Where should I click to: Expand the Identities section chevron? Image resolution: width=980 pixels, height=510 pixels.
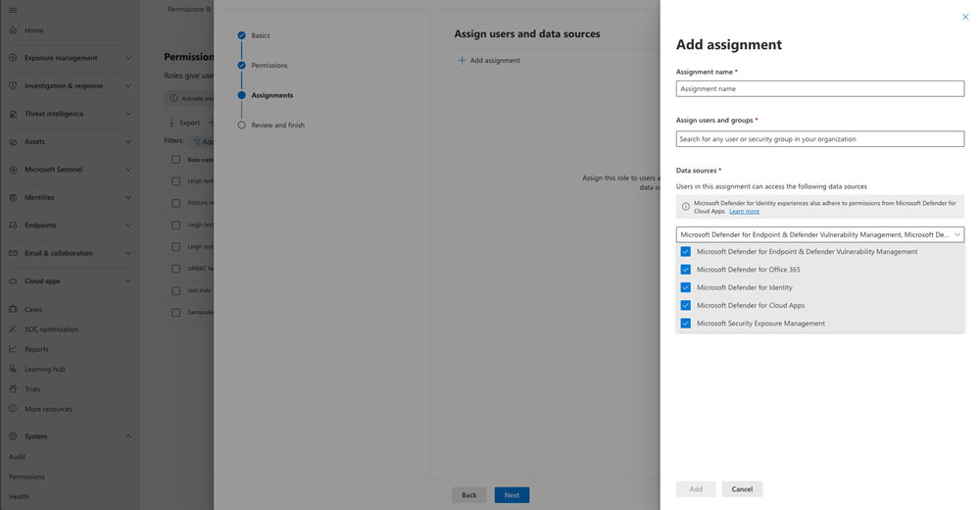coord(128,198)
